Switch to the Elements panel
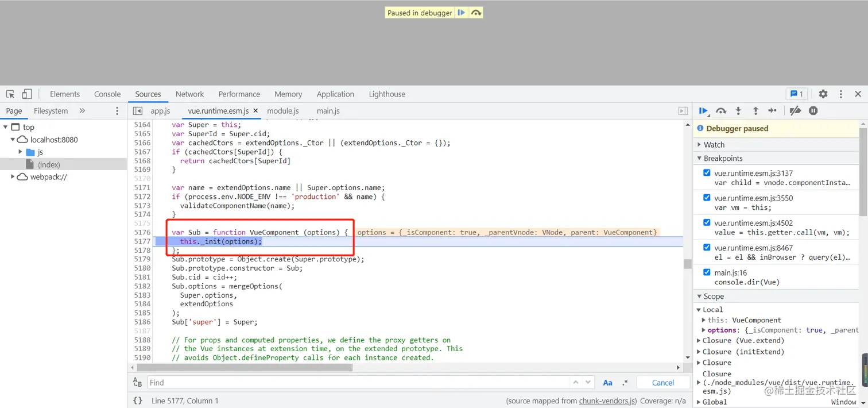Screen dimensions: 868x408 (x=65, y=94)
